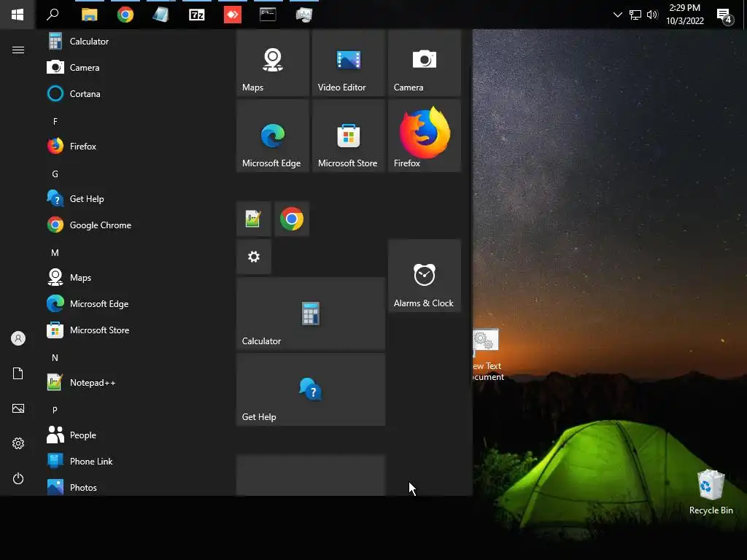The image size is (747, 560).
Task: Show hidden system tray icons
Action: [x=617, y=15]
